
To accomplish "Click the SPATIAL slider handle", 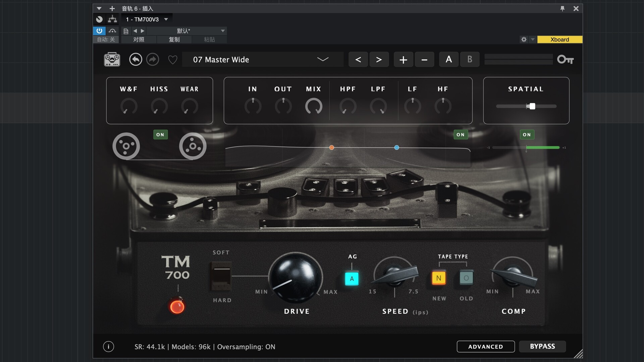I will coord(532,106).
